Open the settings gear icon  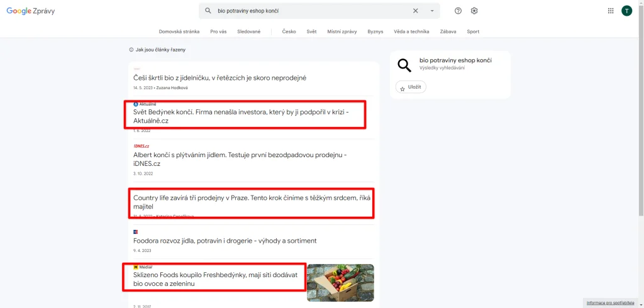click(x=474, y=11)
